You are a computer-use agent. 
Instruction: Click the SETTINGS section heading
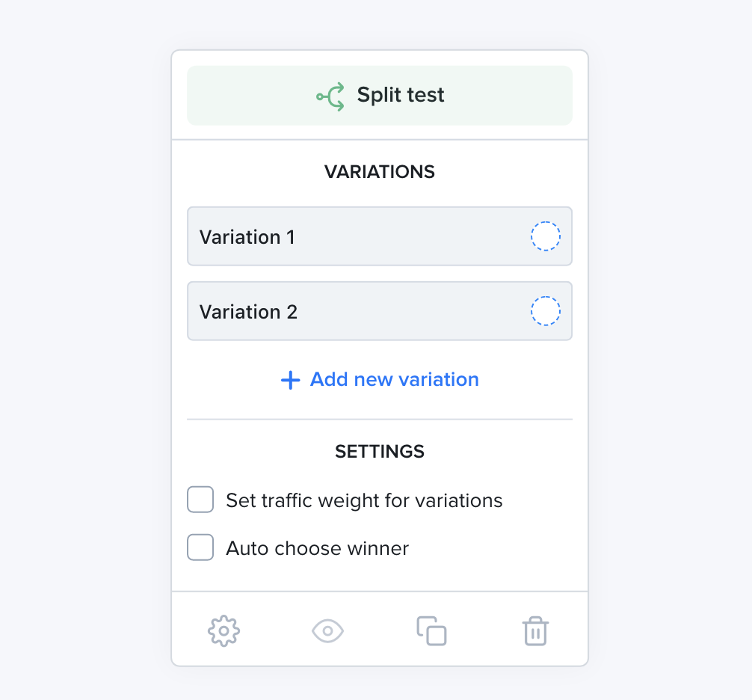coord(380,452)
